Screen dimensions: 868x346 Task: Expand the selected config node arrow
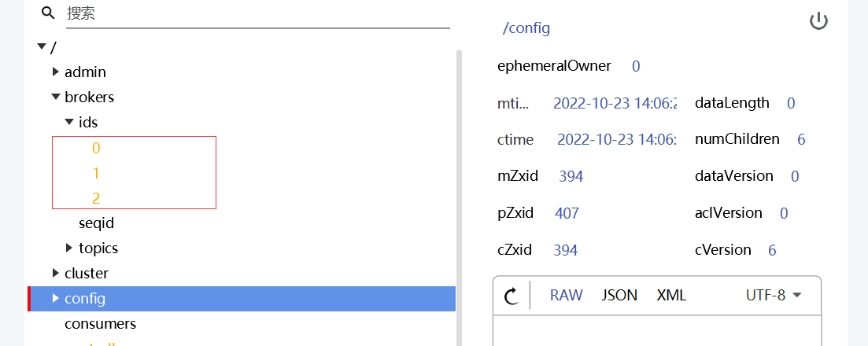pyautogui.click(x=55, y=298)
